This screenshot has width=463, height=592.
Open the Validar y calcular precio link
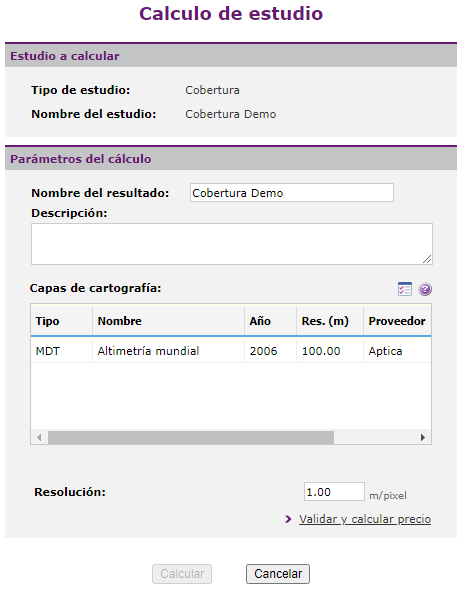coord(365,519)
